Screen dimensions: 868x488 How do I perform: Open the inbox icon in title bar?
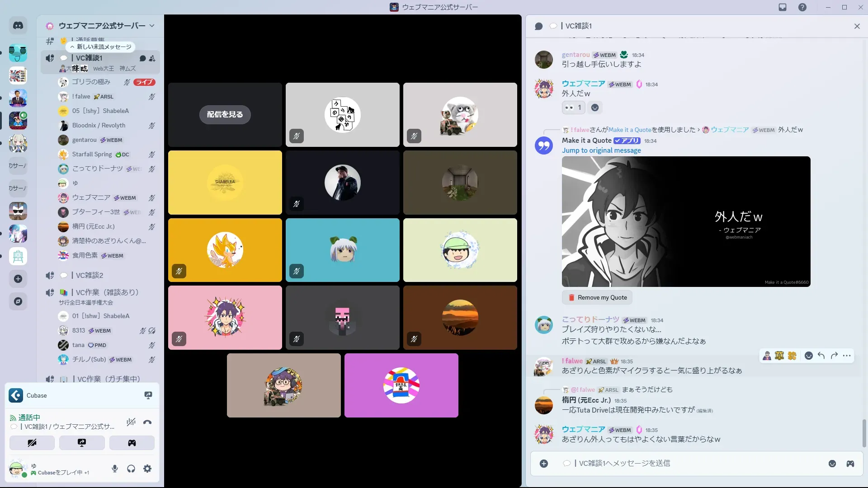click(783, 7)
